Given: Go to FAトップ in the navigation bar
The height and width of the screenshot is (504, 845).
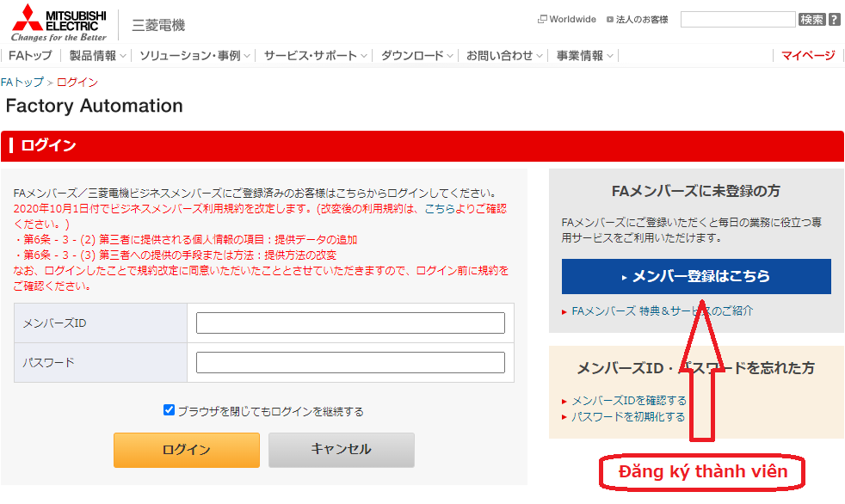Looking at the screenshot, I should point(30,56).
